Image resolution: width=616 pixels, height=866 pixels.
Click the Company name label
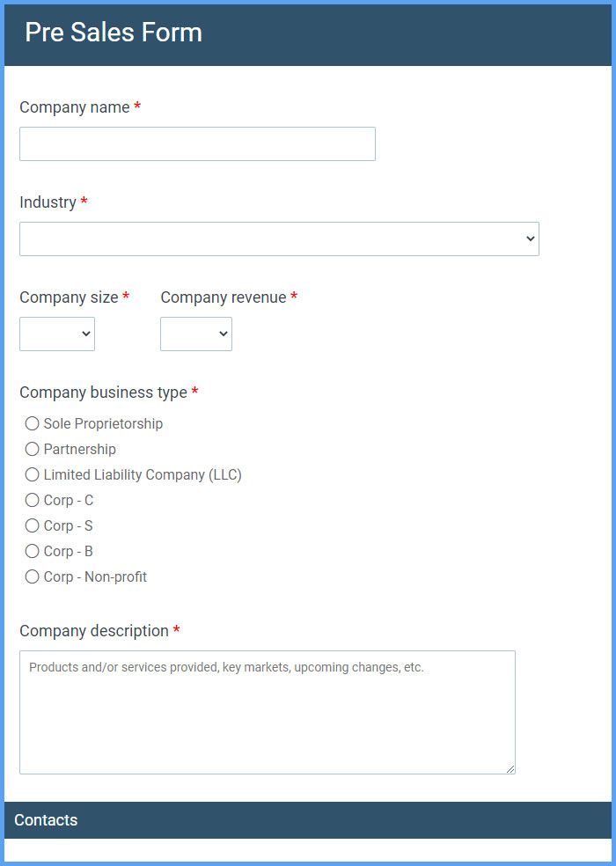point(75,107)
